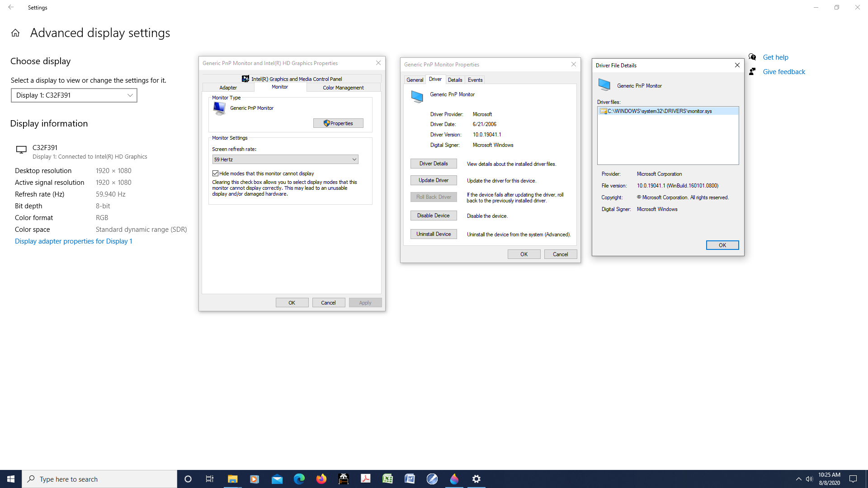Open Firefox from the taskbar
This screenshot has width=868, height=488.
321,479
